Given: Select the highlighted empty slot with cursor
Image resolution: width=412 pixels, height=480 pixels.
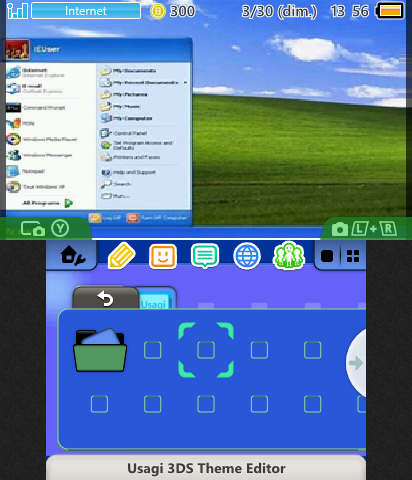Looking at the screenshot, I should click(x=206, y=350).
